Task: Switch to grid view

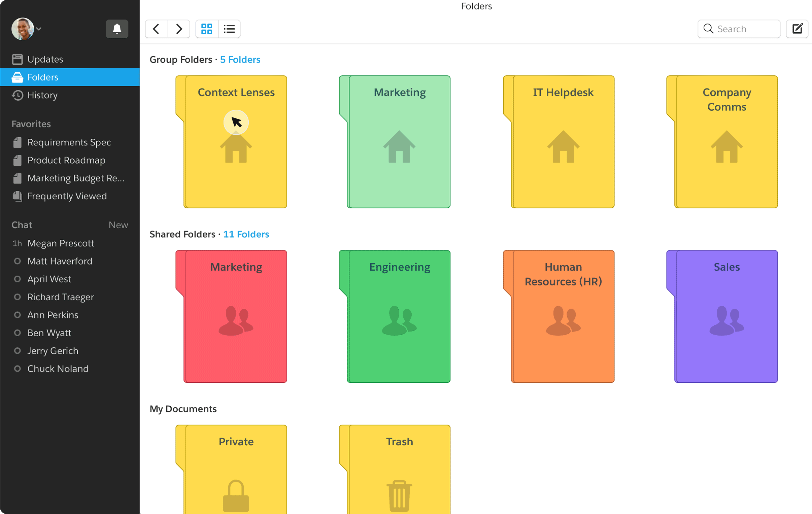Action: point(207,29)
